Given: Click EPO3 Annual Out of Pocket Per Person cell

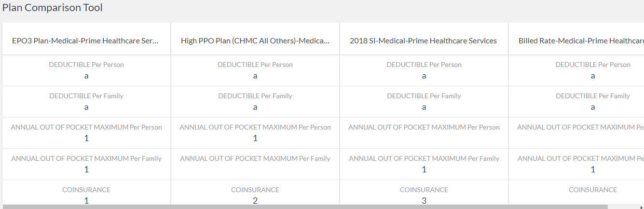Looking at the screenshot, I should point(86,133).
